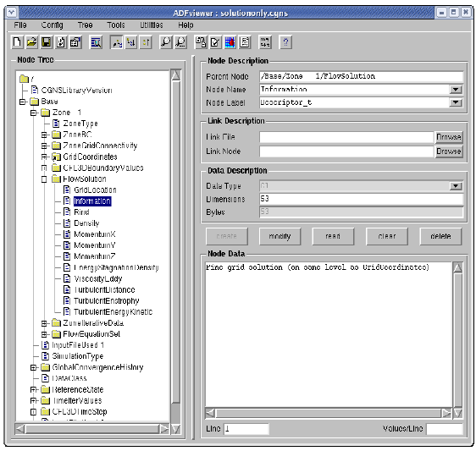Expand the GlobalConvergenceHistory node
The height and width of the screenshot is (451, 476).
click(x=33, y=367)
